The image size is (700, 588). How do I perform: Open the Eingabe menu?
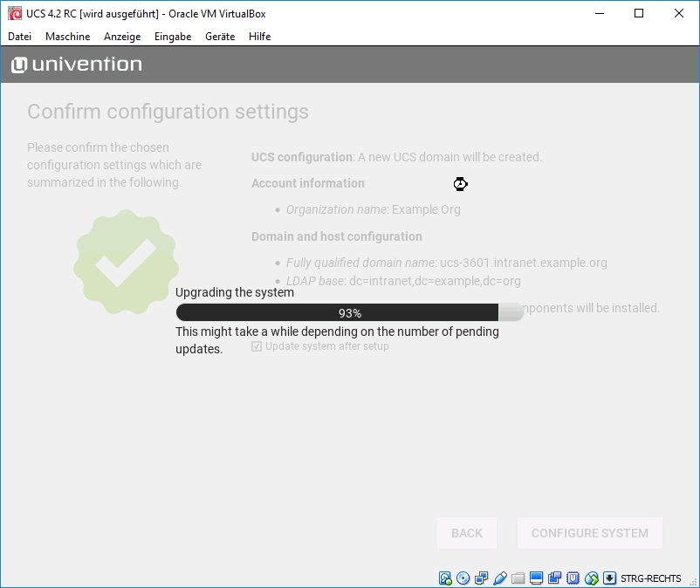(x=173, y=37)
